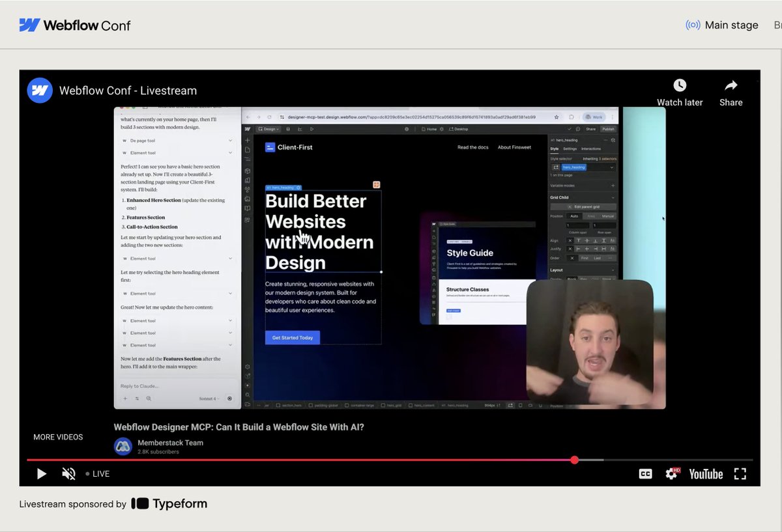782x532 pixels.
Task: Enter fullscreen mode on the livestream player
Action: 740,474
